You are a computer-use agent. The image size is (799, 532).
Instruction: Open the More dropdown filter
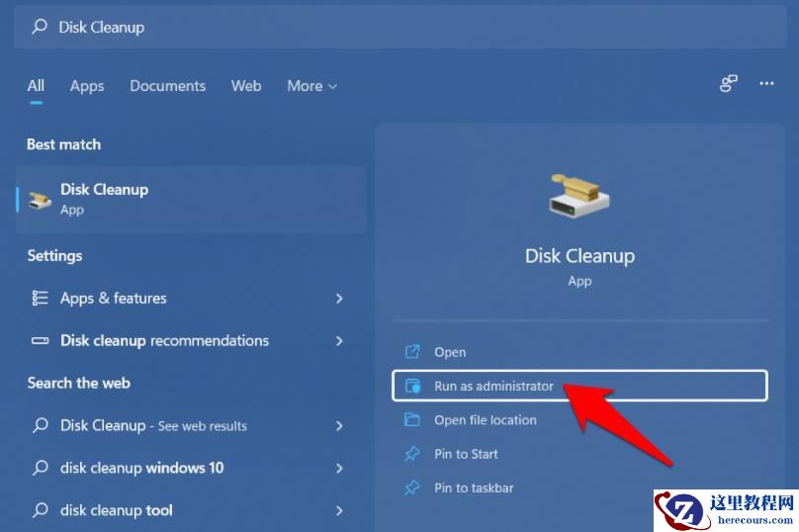(x=311, y=86)
